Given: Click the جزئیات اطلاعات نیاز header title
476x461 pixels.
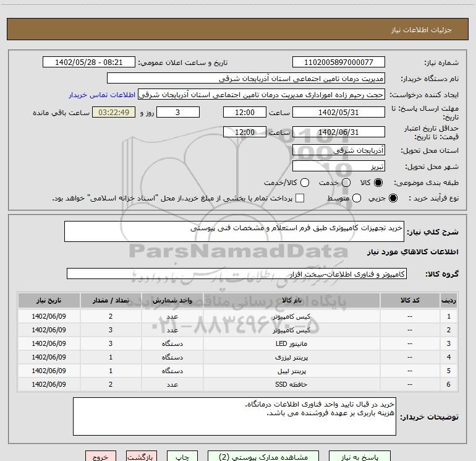Looking at the screenshot, I should coord(422,30).
